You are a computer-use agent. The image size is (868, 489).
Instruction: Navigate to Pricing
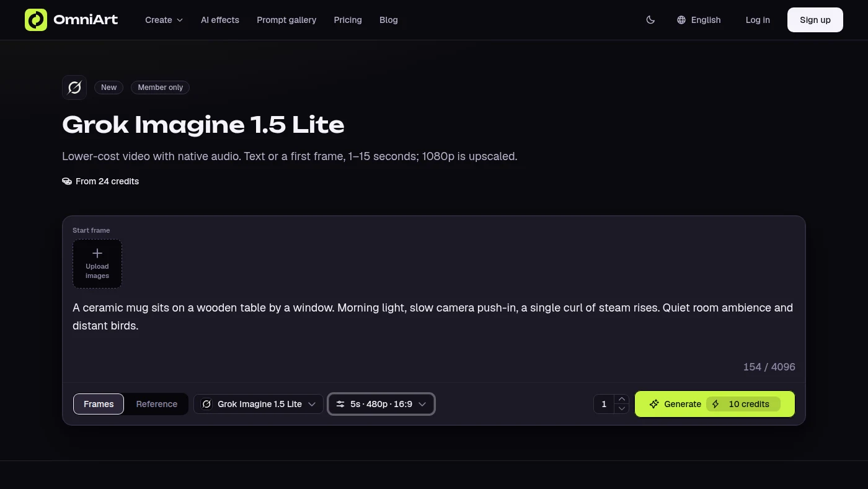point(348,20)
